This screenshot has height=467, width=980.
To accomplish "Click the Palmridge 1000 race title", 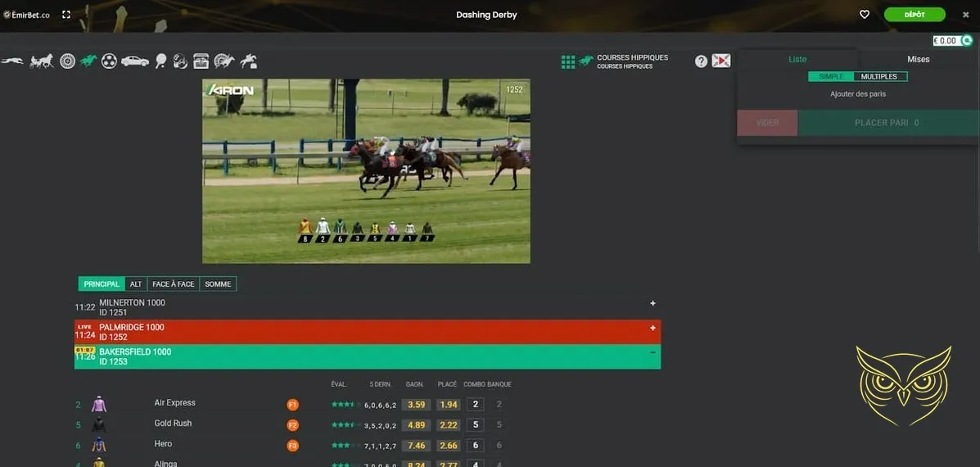I will pyautogui.click(x=131, y=327).
